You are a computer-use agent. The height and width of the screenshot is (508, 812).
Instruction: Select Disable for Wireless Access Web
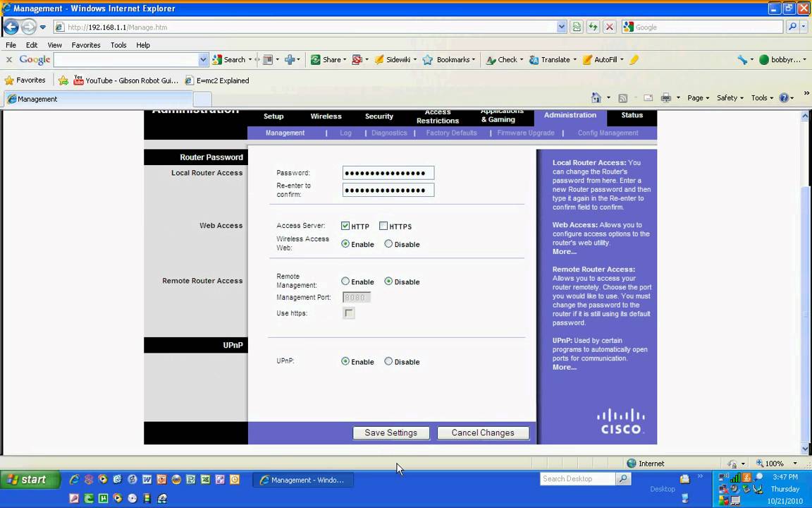tap(388, 243)
